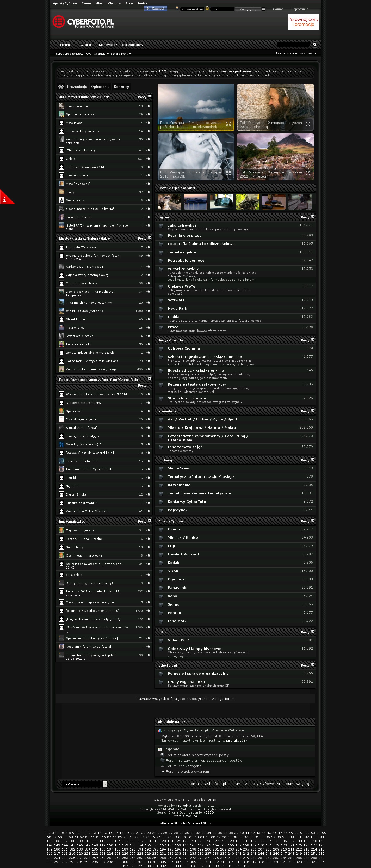This screenshot has width=371, height=868.
Task: Click forum status icon for 'Jaka cyfrówka?'
Action: [x=161, y=226]
